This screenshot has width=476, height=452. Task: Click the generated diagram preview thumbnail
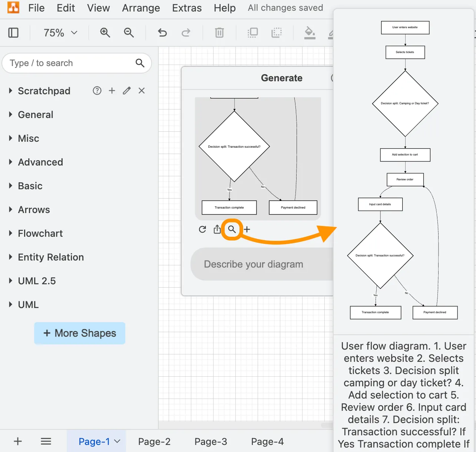[x=258, y=159]
